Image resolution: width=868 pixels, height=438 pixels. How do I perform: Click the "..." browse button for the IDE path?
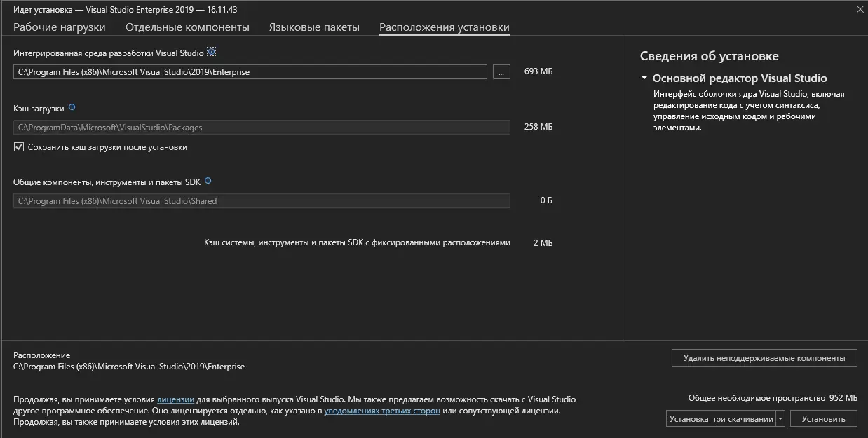coord(501,71)
